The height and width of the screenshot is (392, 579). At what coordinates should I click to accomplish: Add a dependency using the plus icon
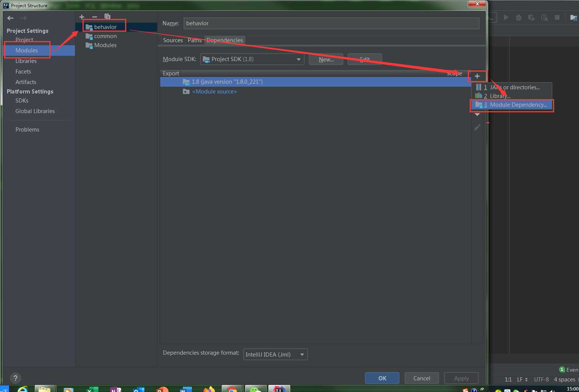coord(477,76)
